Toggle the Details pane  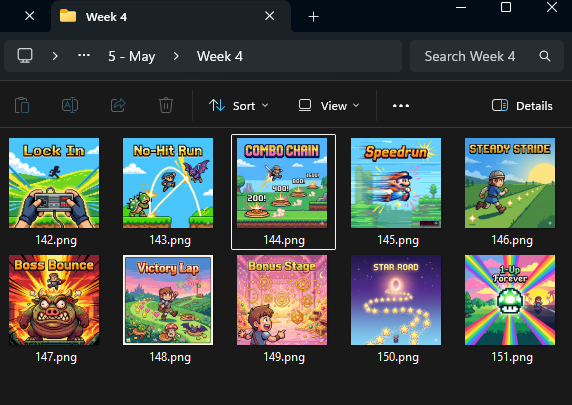pos(522,106)
